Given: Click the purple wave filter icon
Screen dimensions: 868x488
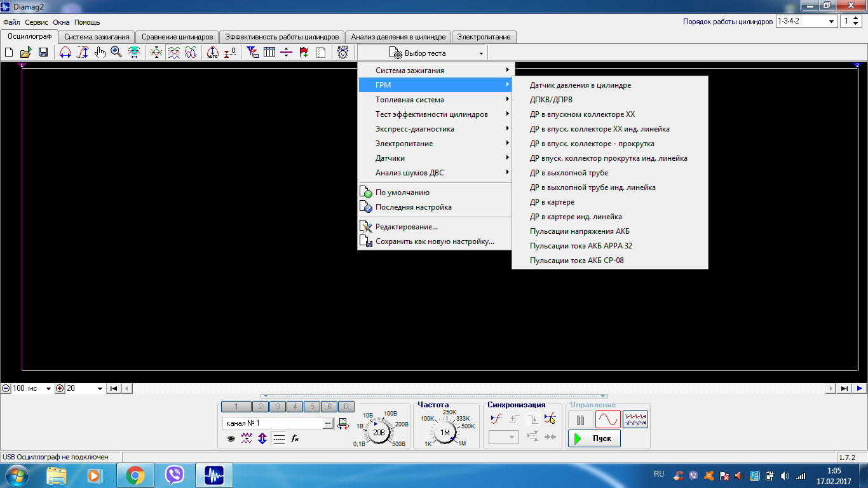Looking at the screenshot, I should (x=247, y=438).
